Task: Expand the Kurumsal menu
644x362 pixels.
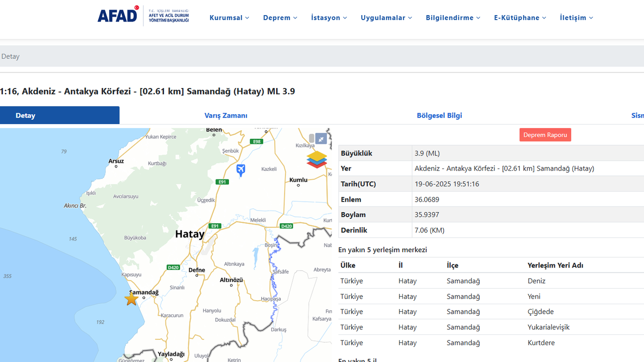Action: [229, 18]
